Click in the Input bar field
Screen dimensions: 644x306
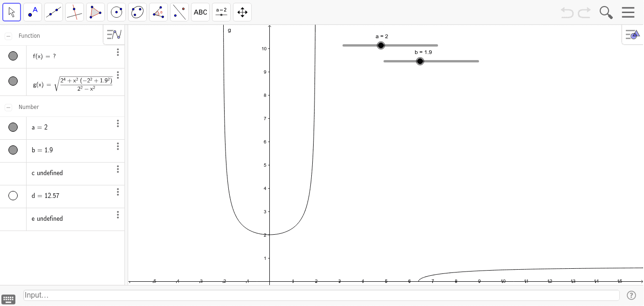(321, 295)
